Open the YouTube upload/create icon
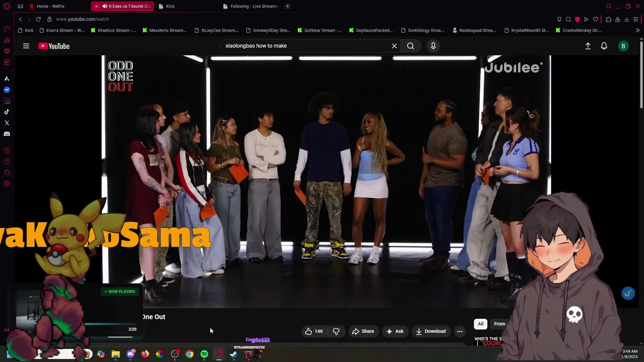This screenshot has height=362, width=644. tap(588, 46)
